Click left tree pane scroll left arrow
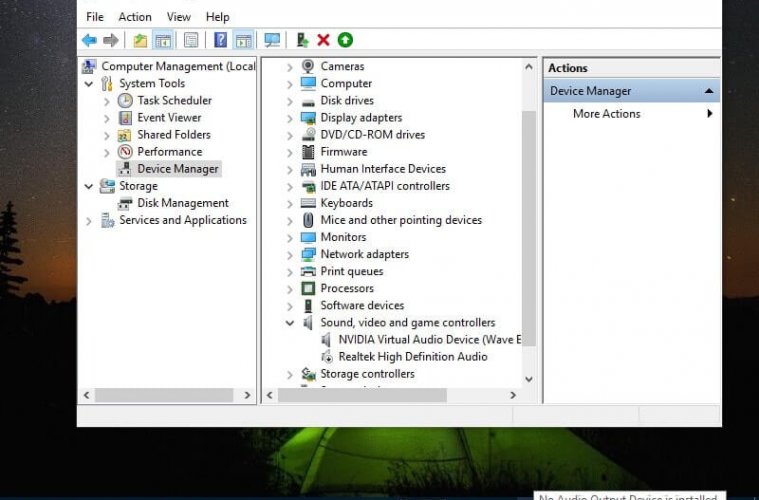Image resolution: width=759 pixels, height=500 pixels. point(87,395)
